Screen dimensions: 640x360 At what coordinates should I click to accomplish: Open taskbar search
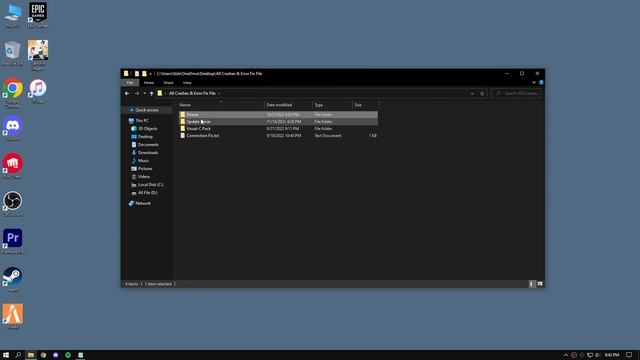point(18,355)
